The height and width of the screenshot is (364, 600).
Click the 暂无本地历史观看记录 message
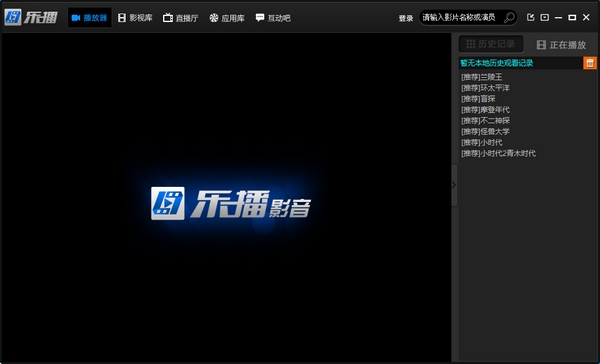pyautogui.click(x=497, y=63)
